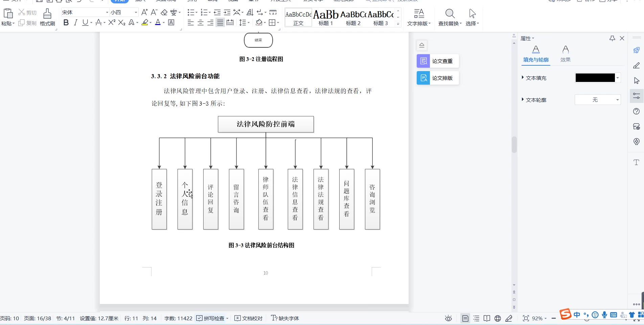Click the Paste clipboard icon

(x=8, y=14)
